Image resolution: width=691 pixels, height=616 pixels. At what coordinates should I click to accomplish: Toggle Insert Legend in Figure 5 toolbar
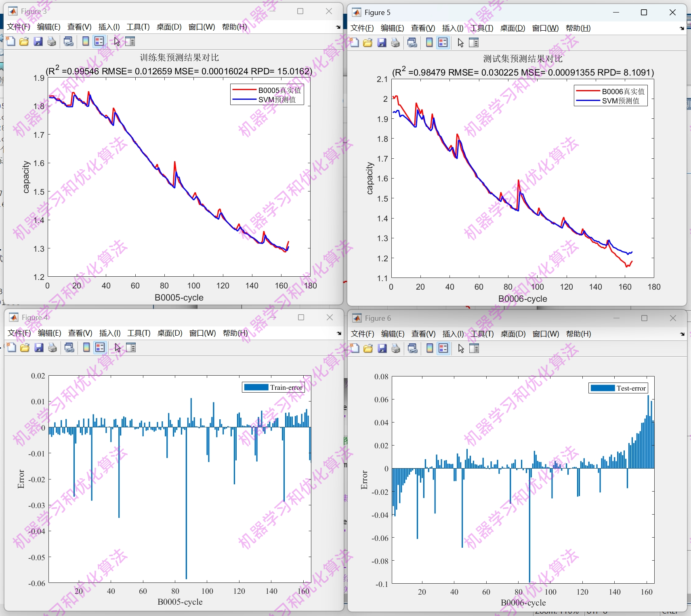[443, 42]
